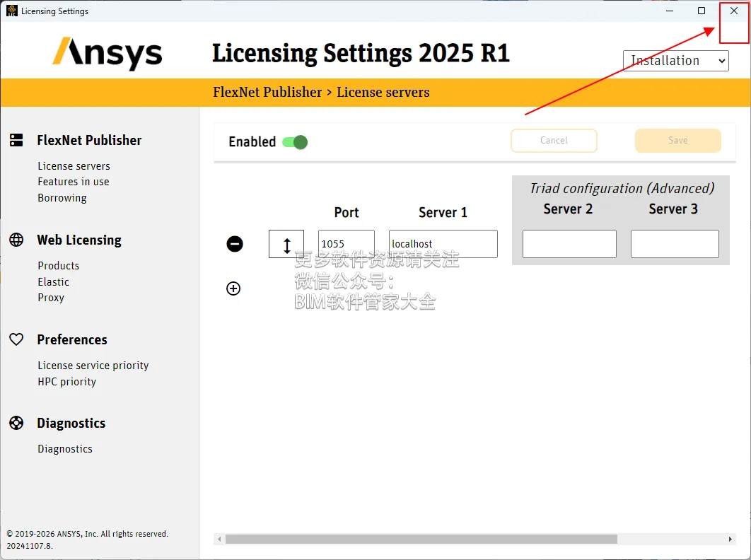Open HPC priority page
Viewport: 751px width, 560px height.
point(67,382)
